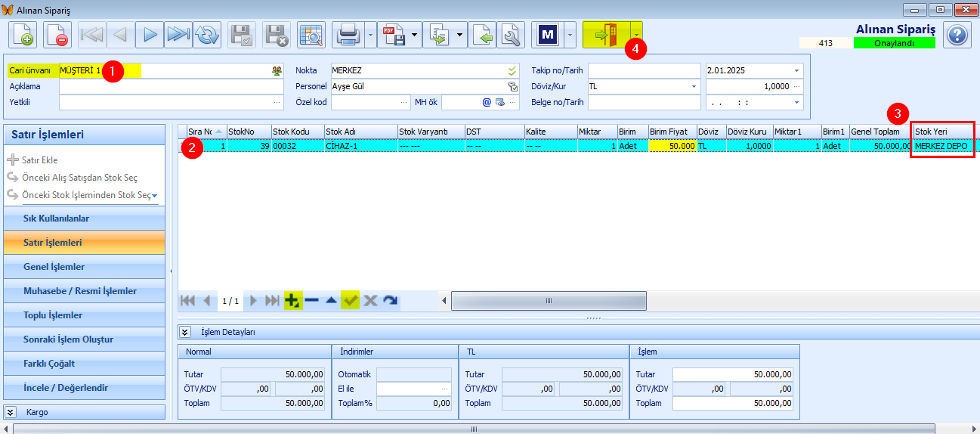Click the up-triangle edit icon in the grid navigator

(x=331, y=300)
